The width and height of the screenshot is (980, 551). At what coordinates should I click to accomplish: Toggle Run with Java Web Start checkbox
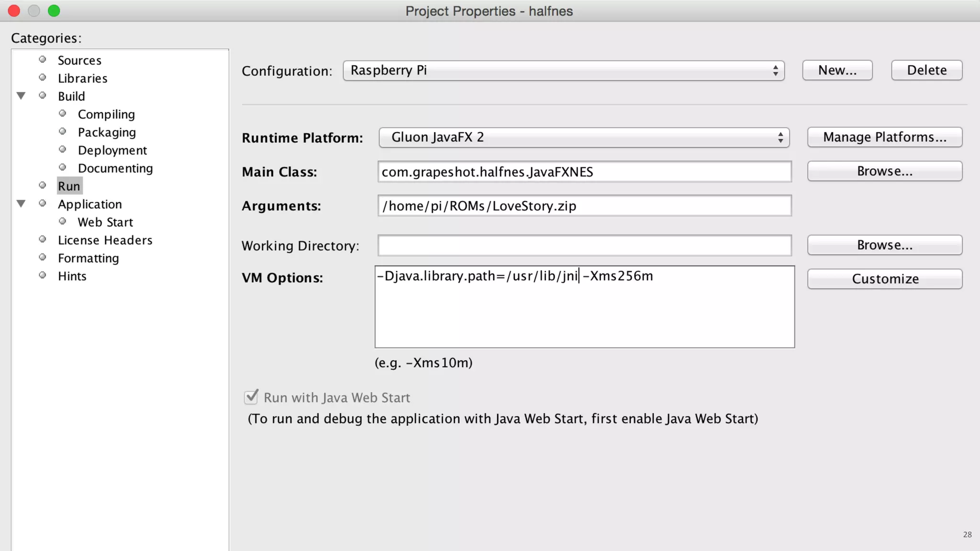click(x=251, y=397)
